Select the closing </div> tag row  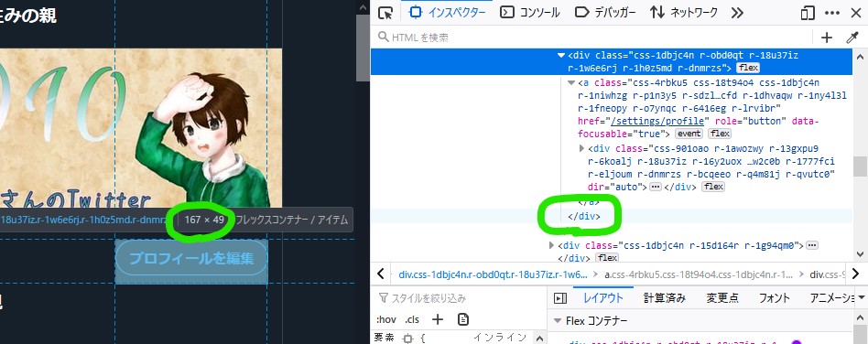(584, 216)
